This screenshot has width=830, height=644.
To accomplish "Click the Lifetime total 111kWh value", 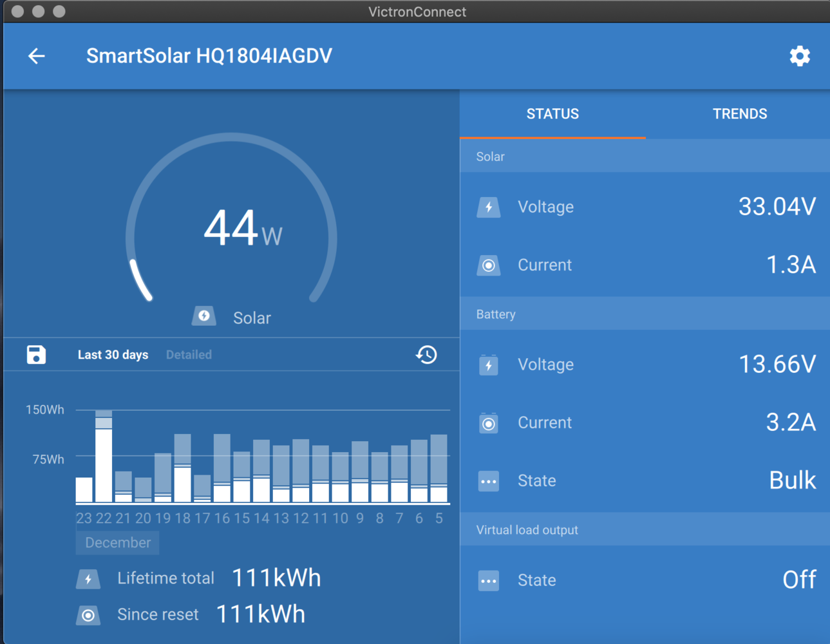I will pyautogui.click(x=276, y=578).
